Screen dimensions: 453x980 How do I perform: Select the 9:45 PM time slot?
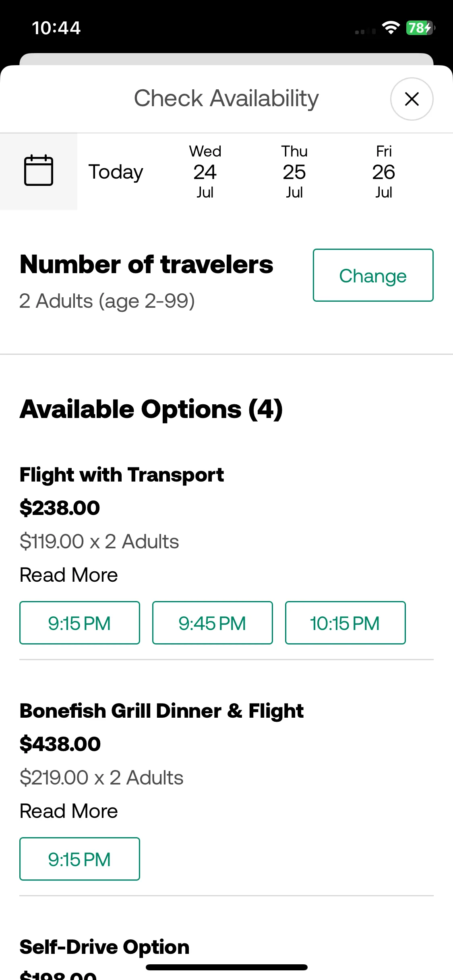(213, 623)
